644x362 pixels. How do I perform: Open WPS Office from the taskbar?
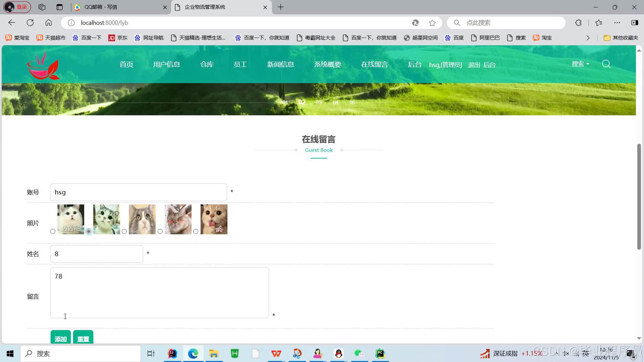276,353
